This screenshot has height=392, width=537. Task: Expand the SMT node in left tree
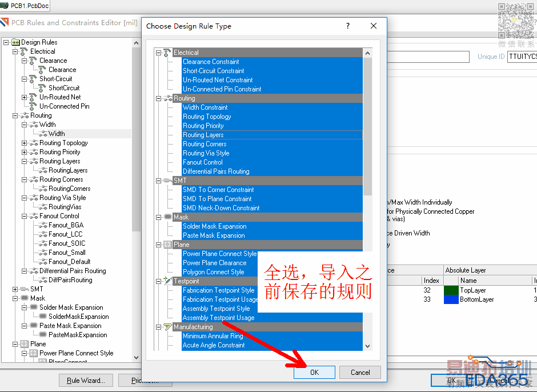pos(15,289)
